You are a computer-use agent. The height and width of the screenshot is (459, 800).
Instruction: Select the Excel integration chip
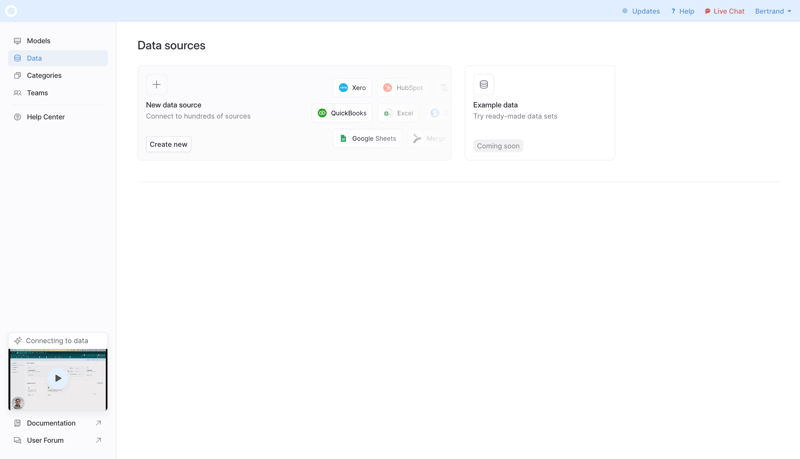pyautogui.click(x=398, y=113)
